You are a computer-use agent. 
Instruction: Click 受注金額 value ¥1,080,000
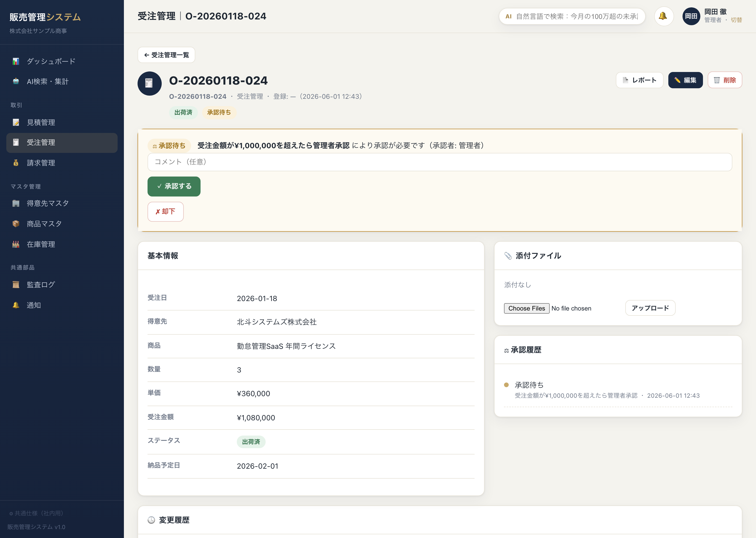pyautogui.click(x=256, y=418)
